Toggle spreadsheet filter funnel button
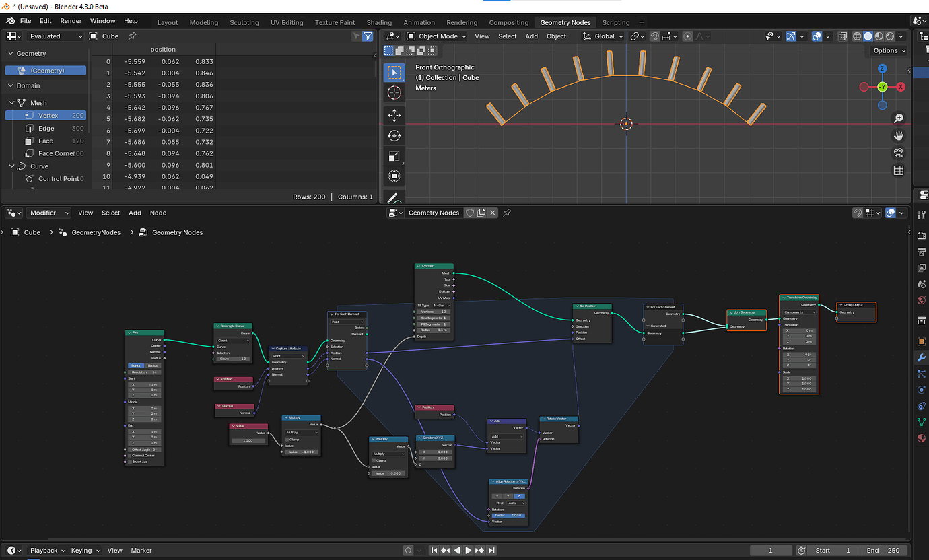The width and height of the screenshot is (929, 560). tap(368, 36)
